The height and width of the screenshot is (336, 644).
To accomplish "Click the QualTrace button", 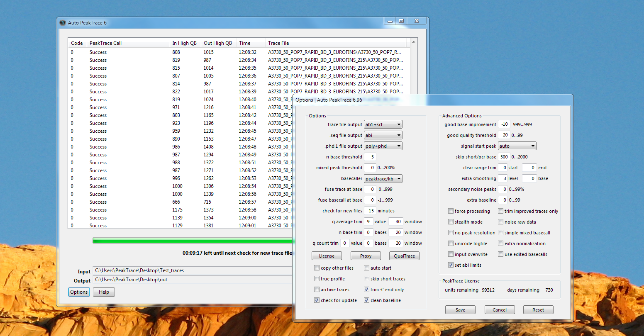I will (x=404, y=256).
